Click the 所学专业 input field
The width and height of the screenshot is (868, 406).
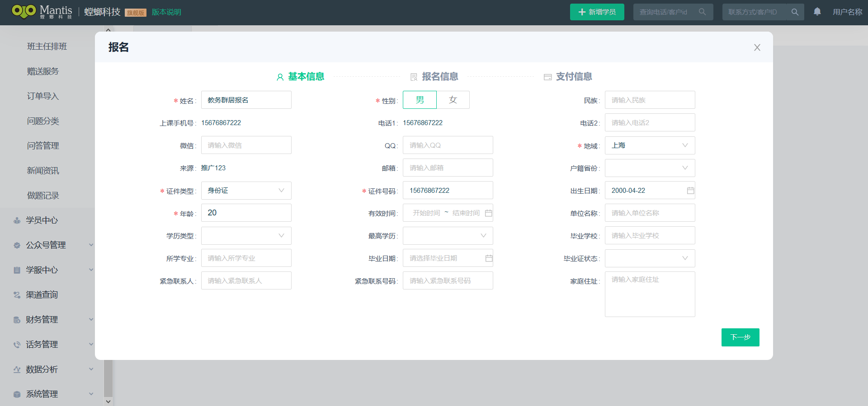246,258
